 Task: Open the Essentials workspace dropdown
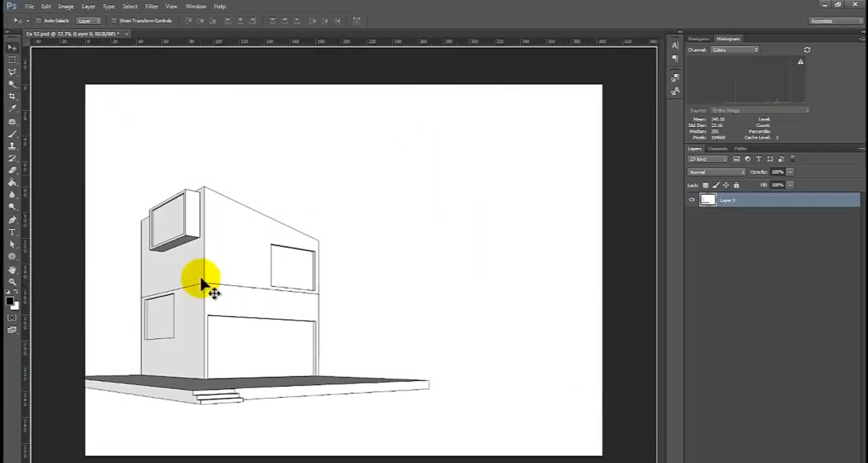pyautogui.click(x=836, y=21)
